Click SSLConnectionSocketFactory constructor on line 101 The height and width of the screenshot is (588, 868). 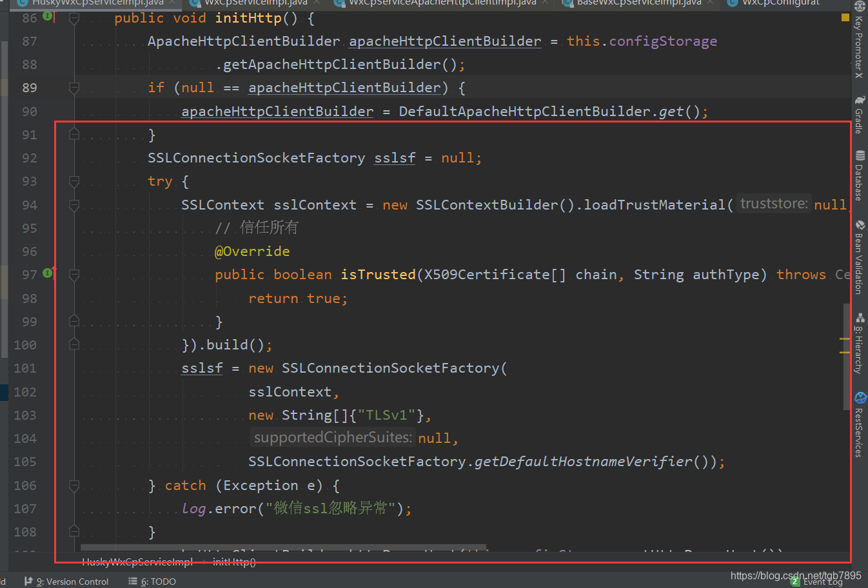coord(390,368)
